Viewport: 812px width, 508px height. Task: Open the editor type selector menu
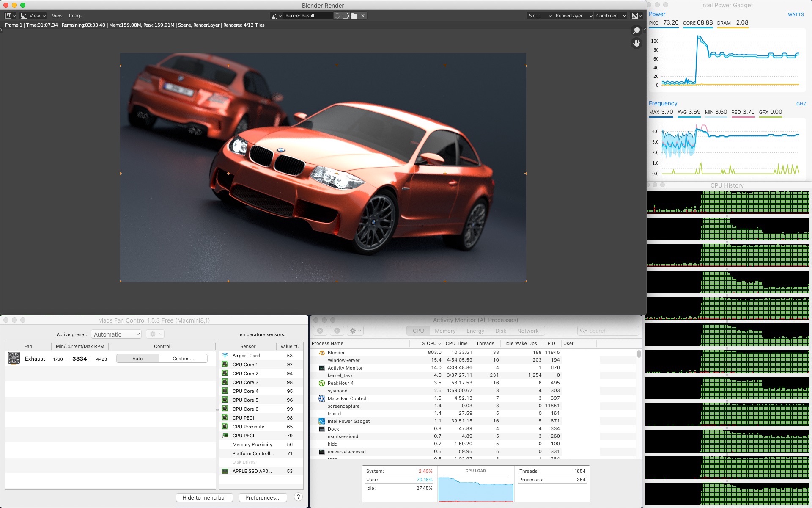pos(10,16)
